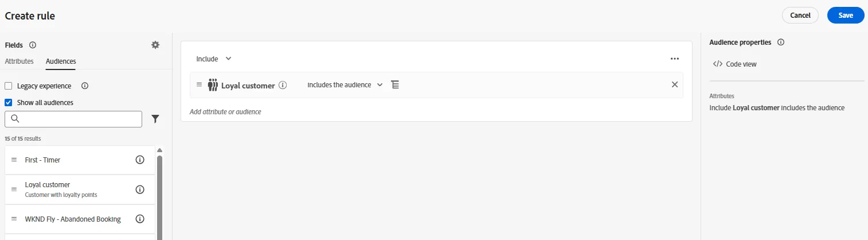Click the search magnifier icon
This screenshot has width=868, height=240.
tap(15, 119)
